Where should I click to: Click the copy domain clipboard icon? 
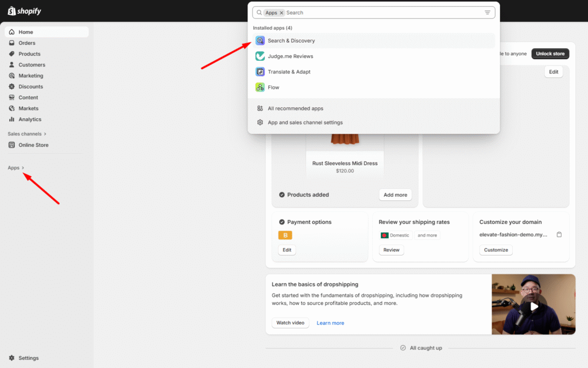click(x=559, y=235)
